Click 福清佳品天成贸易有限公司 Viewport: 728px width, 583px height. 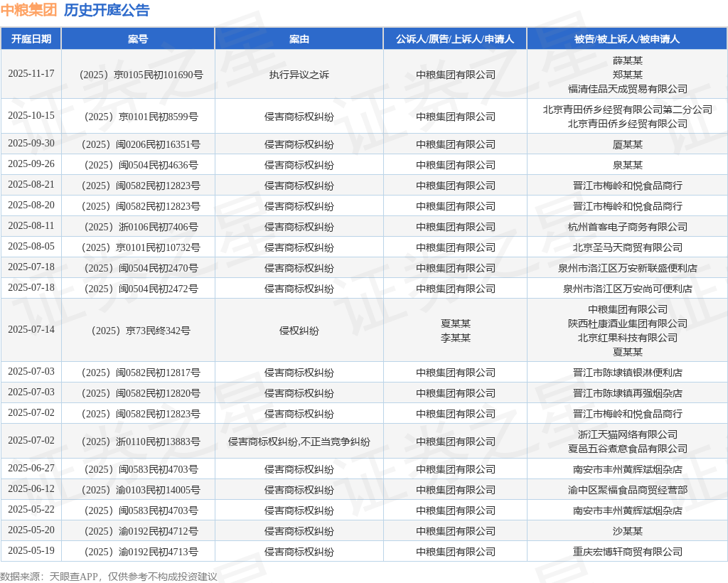coord(627,89)
